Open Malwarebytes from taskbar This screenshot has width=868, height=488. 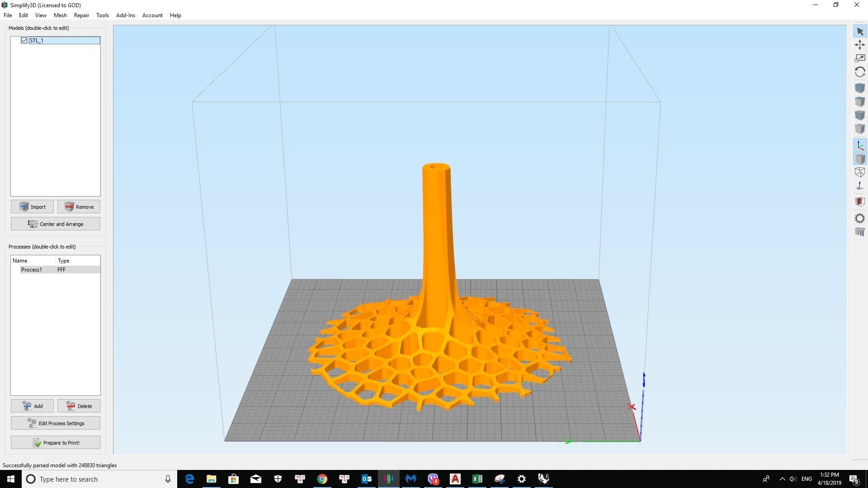click(411, 479)
